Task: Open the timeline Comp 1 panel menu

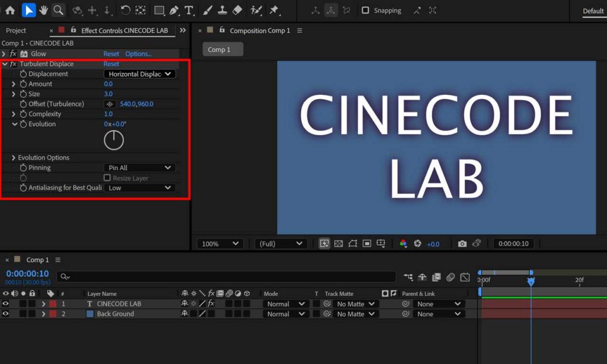Action: 57,260
